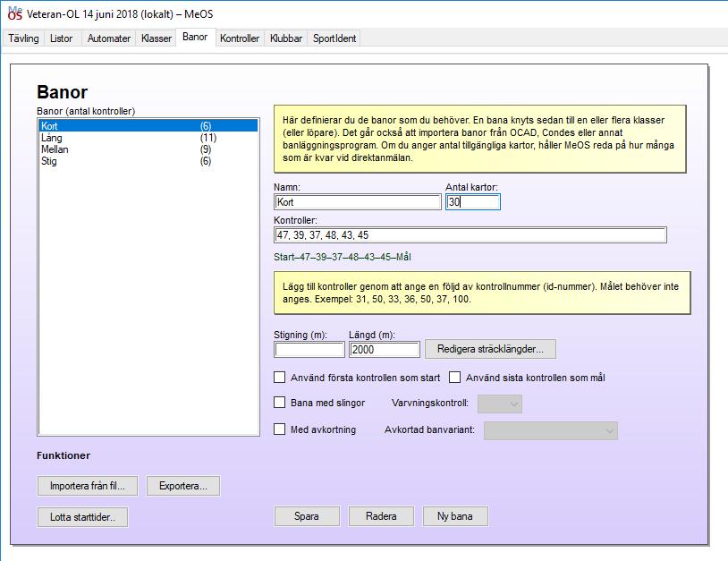Viewport: 728px width, 561px height.
Task: Click the Funktioner heading
Action: click(x=63, y=455)
